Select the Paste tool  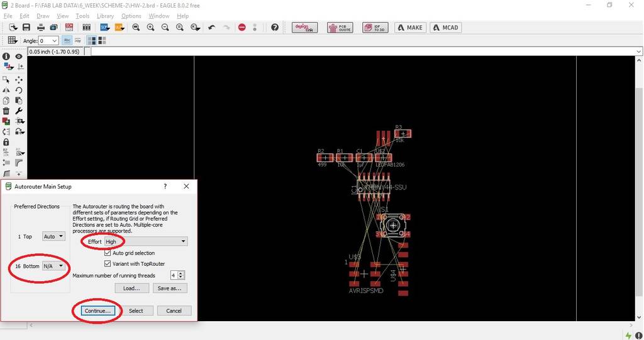[19, 101]
